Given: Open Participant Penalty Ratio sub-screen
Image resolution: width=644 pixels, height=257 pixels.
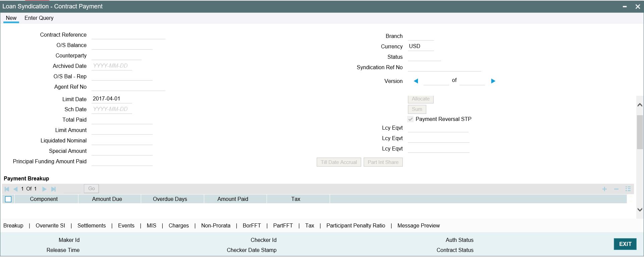Looking at the screenshot, I should click(356, 226).
